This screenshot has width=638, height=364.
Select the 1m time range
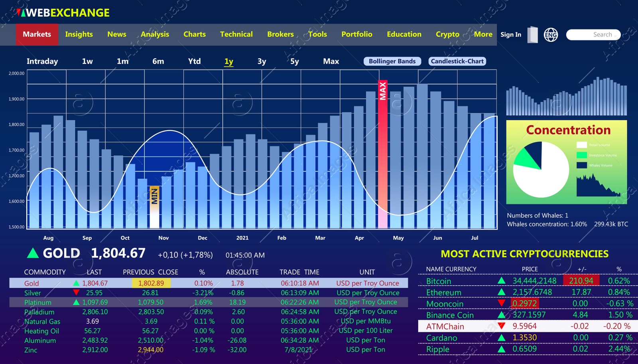123,61
